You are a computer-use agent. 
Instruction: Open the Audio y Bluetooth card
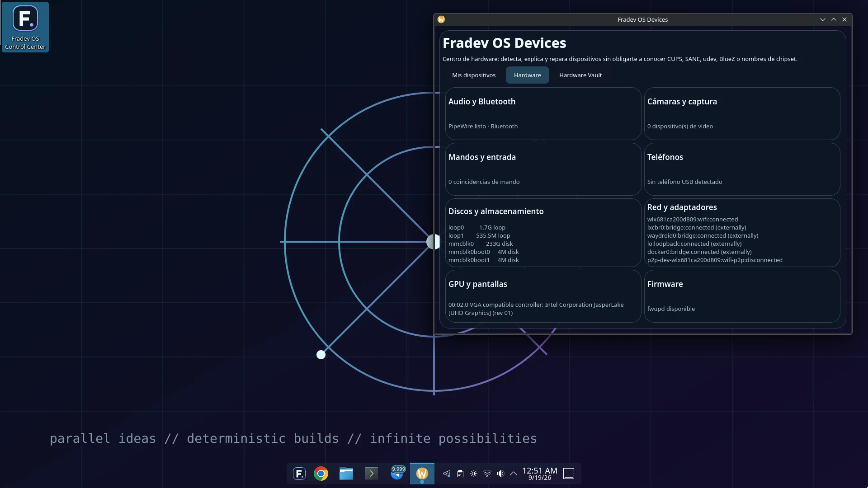click(543, 113)
